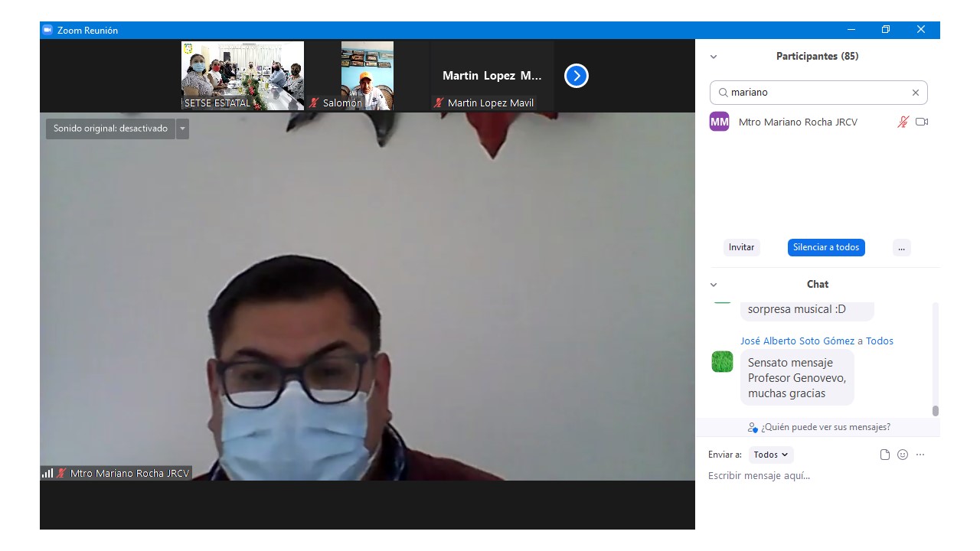Open the emoji picker in chat
The width and height of the screenshot is (980, 551).
pos(903,455)
